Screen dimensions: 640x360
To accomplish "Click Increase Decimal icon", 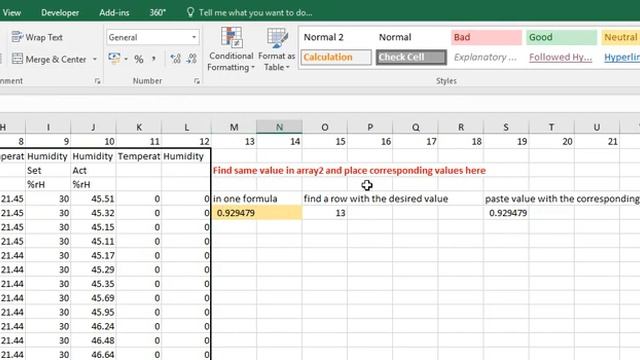I will pyautogui.click(x=176, y=59).
